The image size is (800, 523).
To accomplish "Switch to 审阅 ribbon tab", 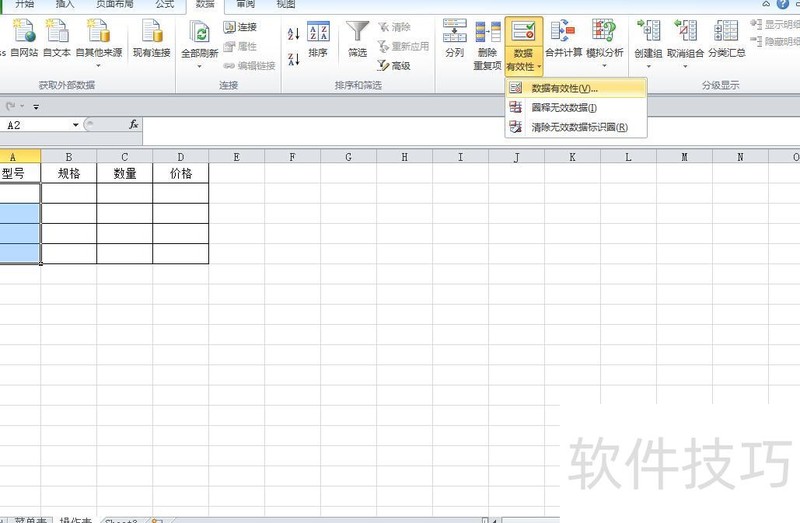I will pos(245,4).
